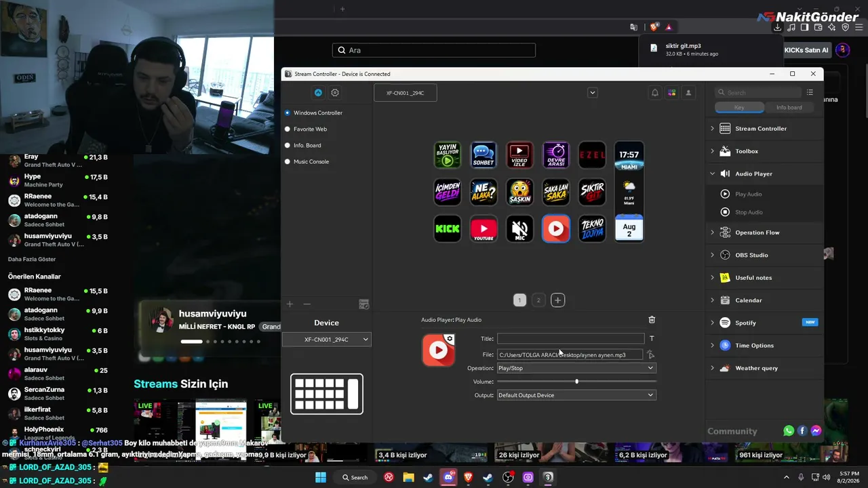Viewport: 868px width, 488px height.
Task: Click the YouTube key
Action: (484, 229)
